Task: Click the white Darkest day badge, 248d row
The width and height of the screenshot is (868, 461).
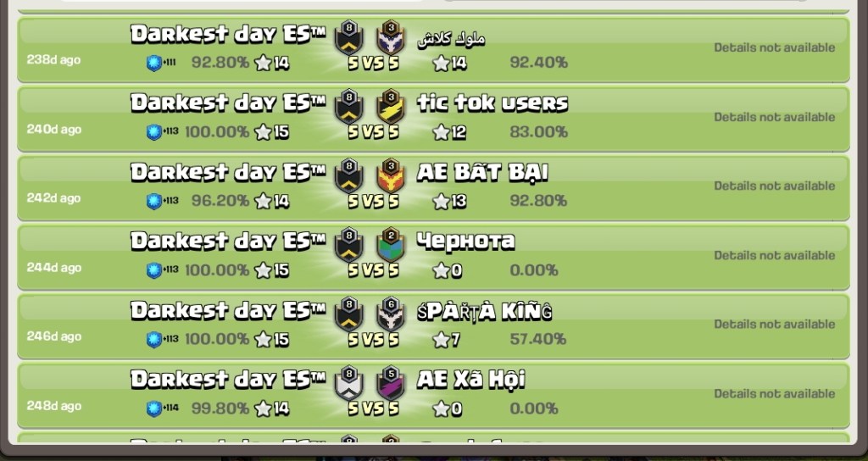Action: 348,383
